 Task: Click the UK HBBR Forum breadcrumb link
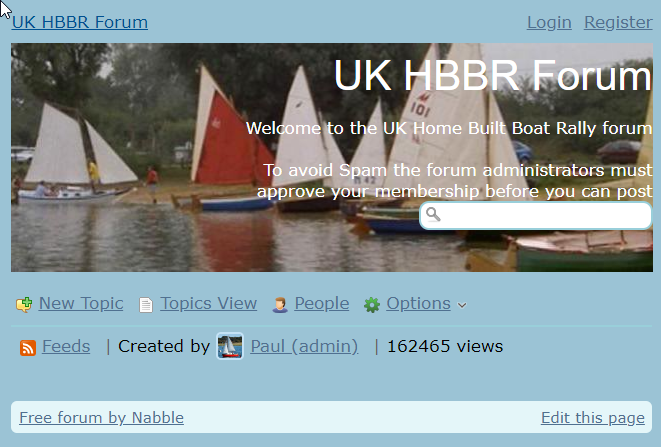(x=80, y=22)
